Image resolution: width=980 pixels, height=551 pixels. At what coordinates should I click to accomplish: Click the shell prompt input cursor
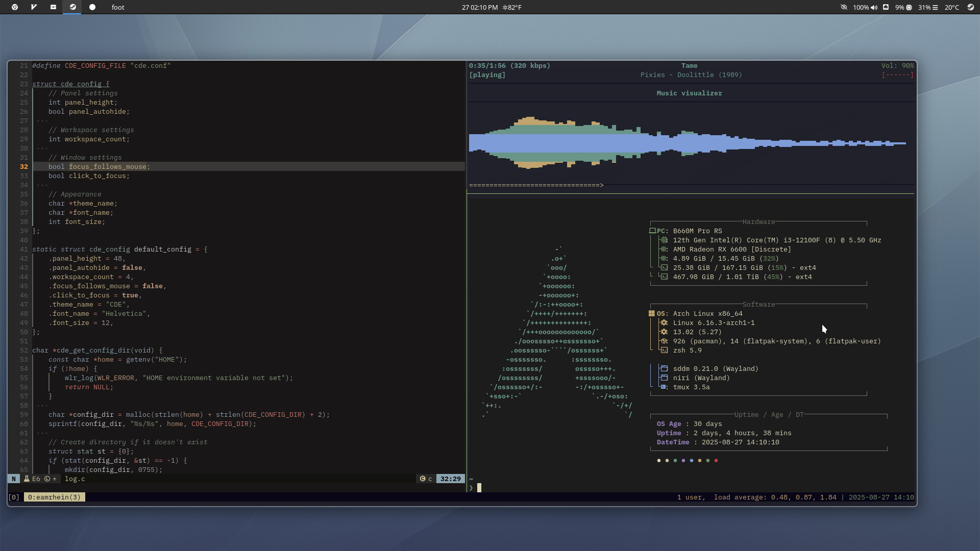[479, 488]
